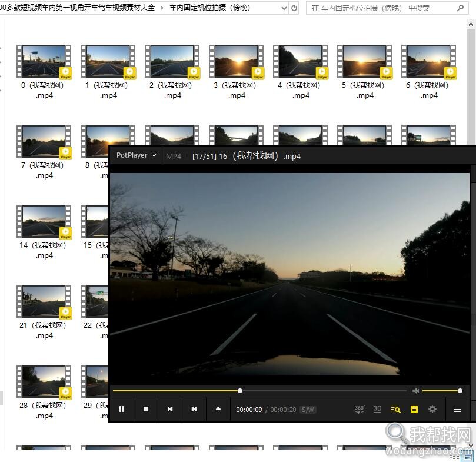Expand the Explorer address bar history dropdown
The width and height of the screenshot is (476, 462).
284,8
